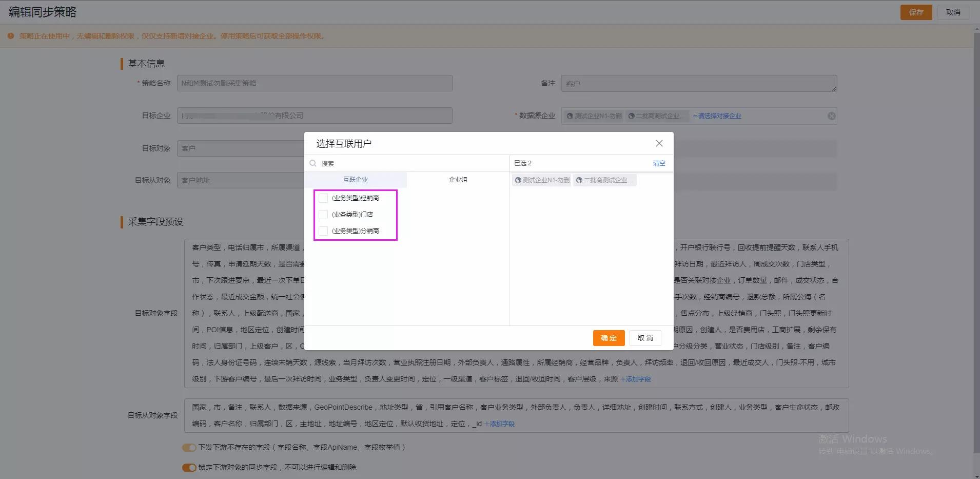Toggle 锁定下游对象的同步字段 switch
The height and width of the screenshot is (479, 980).
click(189, 467)
